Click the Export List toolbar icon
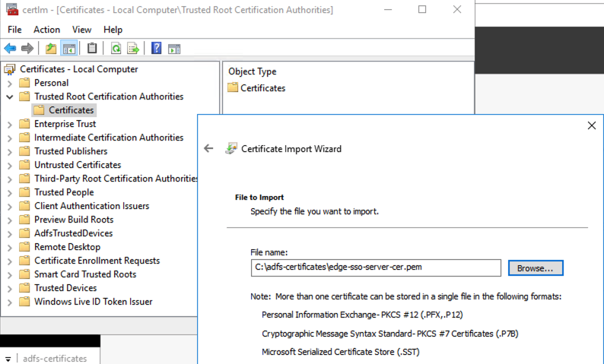 tap(133, 49)
